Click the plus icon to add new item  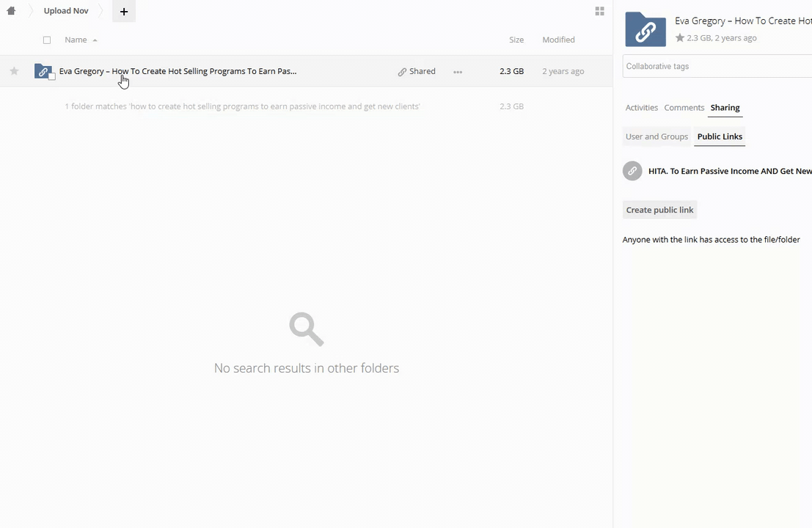coord(124,12)
